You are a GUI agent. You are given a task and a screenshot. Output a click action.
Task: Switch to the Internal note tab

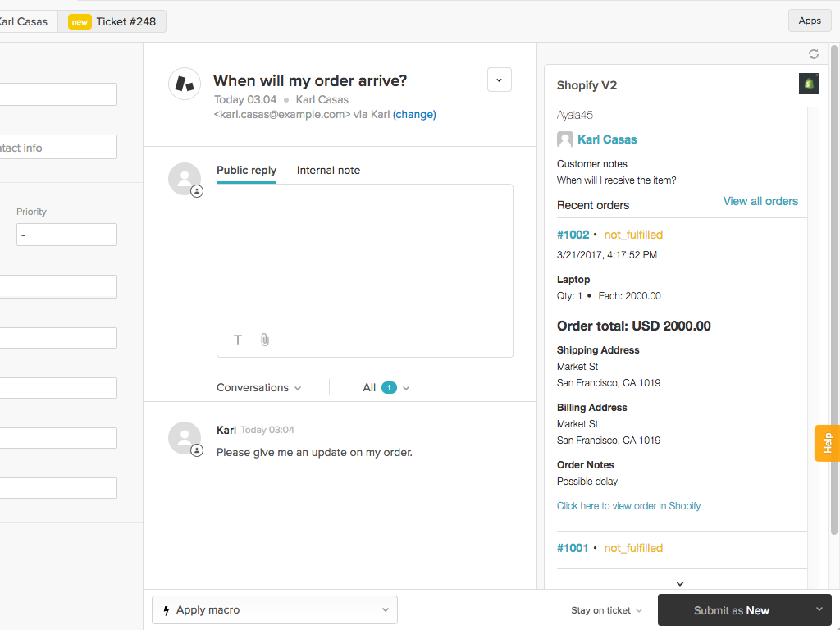tap(328, 171)
